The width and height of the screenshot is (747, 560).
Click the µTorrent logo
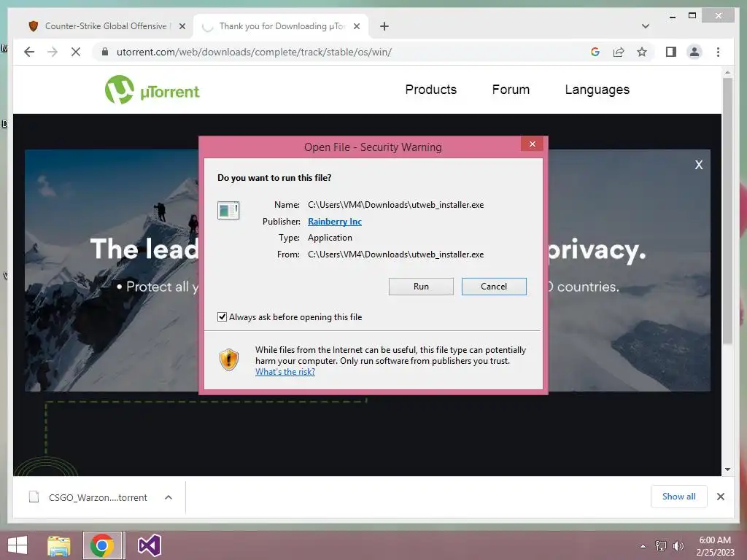point(152,90)
